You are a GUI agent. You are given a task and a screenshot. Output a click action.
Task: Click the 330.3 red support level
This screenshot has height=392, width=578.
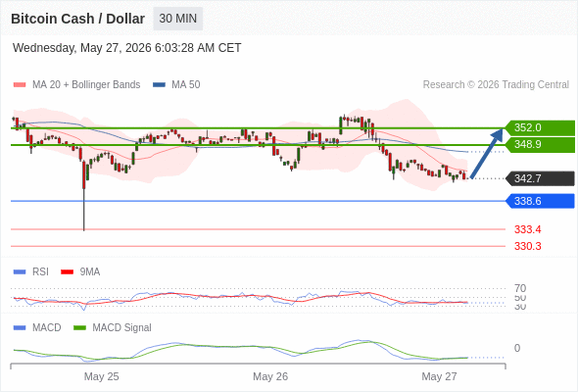528,246
